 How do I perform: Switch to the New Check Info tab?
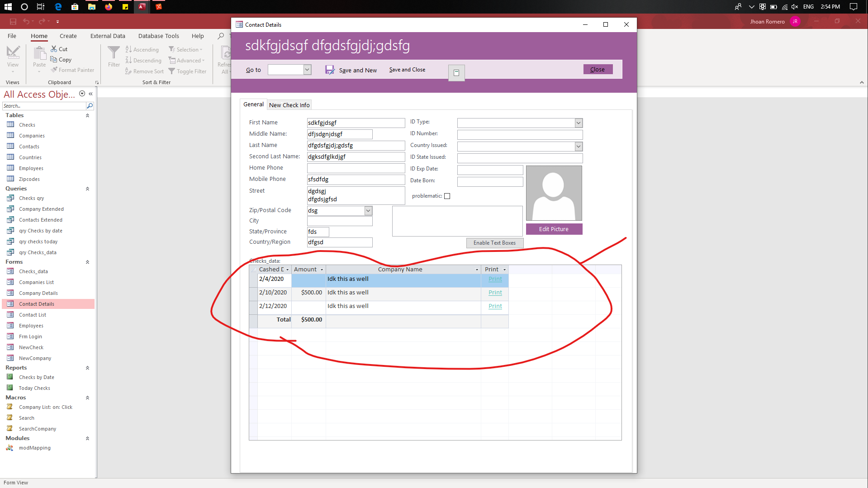pyautogui.click(x=289, y=105)
